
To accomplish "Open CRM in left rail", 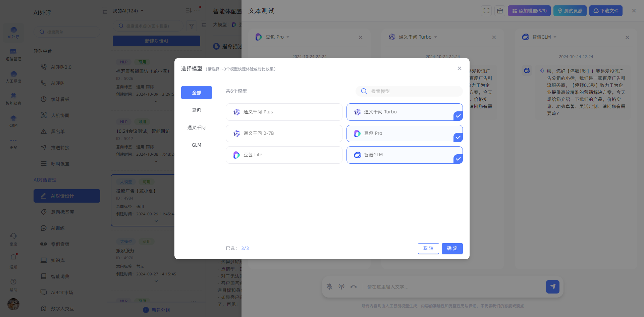I will (13, 121).
